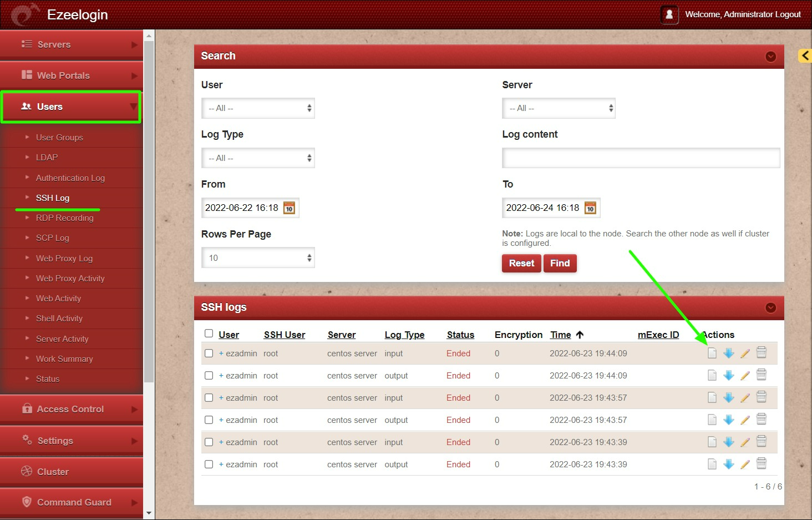The width and height of the screenshot is (812, 520).
Task: Sort table by SSH User column
Action: tap(285, 335)
